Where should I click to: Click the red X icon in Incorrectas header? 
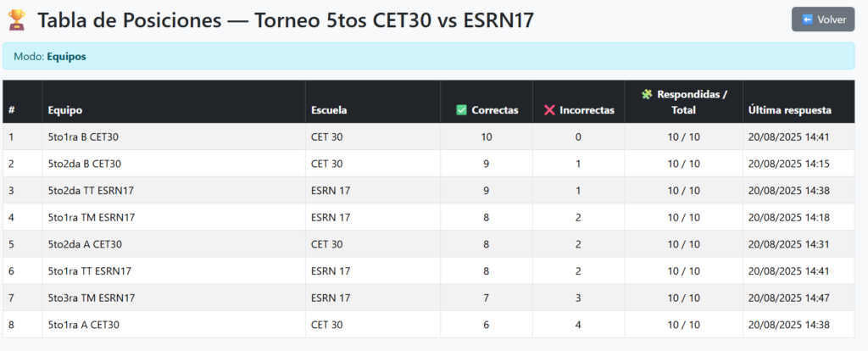pos(549,110)
